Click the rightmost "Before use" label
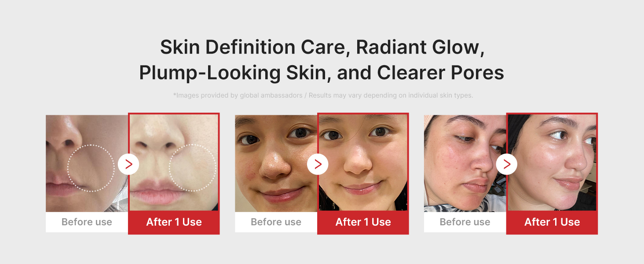Viewport: 644px width, 264px height. [x=465, y=222]
